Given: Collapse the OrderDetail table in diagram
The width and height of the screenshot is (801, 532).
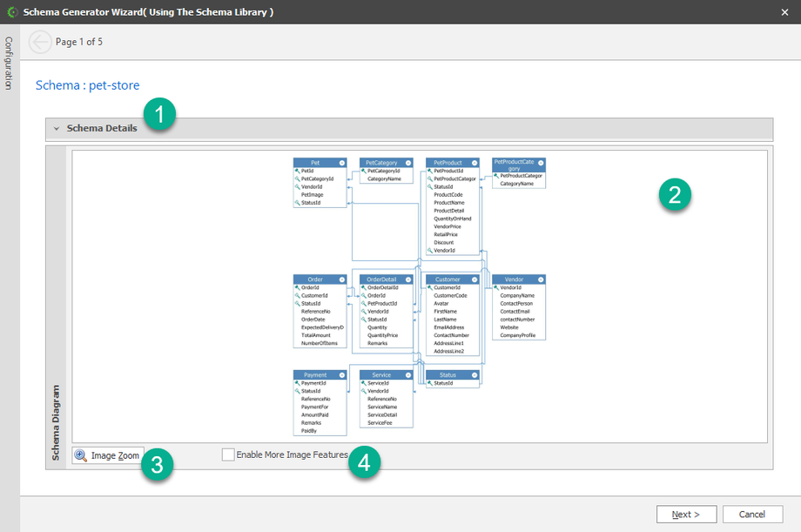Looking at the screenshot, I should [x=408, y=279].
